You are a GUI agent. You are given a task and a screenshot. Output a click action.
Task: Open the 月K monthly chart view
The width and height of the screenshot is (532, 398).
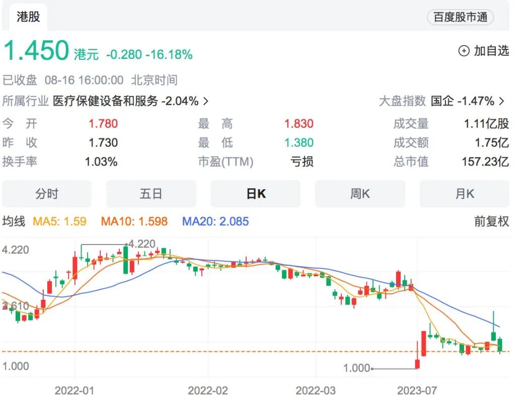point(464,193)
